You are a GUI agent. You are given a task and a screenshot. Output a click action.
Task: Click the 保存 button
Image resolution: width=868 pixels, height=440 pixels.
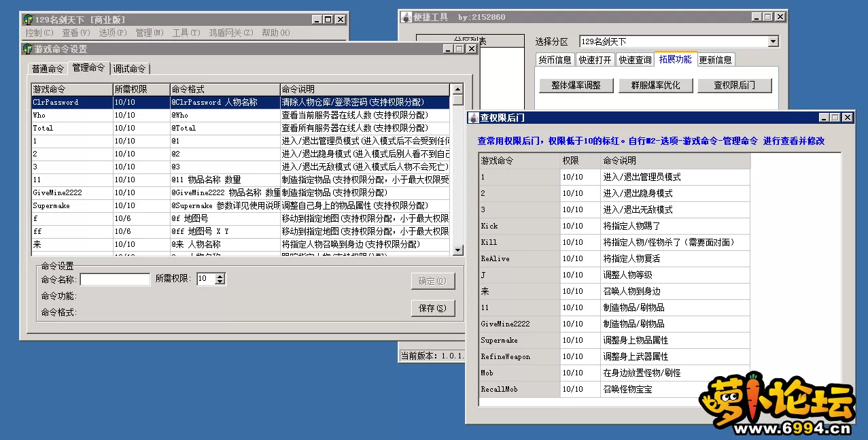[433, 308]
